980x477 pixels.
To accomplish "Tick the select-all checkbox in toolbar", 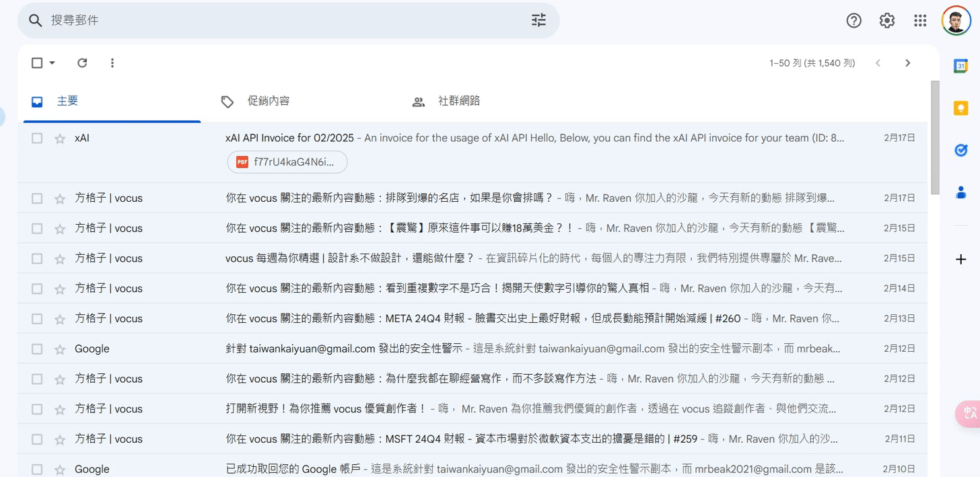I will (37, 63).
